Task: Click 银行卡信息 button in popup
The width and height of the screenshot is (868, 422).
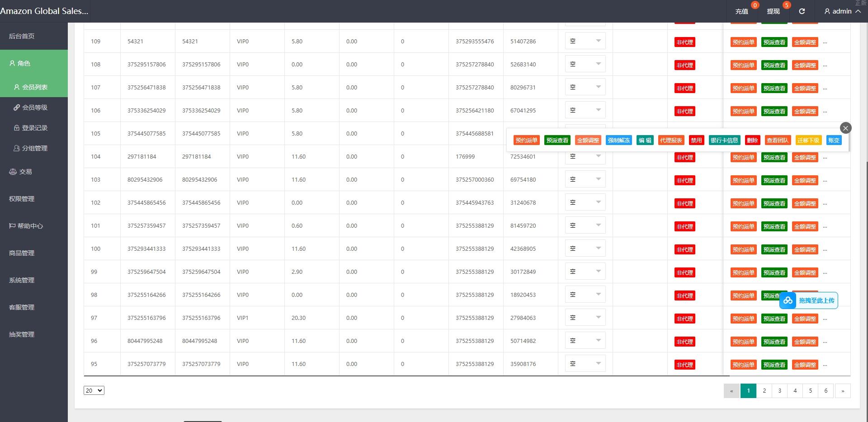Action: 724,140
